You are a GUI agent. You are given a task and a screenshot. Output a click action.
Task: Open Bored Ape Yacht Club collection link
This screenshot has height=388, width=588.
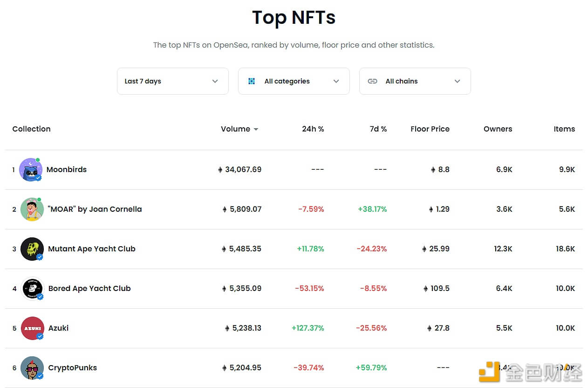pos(89,289)
